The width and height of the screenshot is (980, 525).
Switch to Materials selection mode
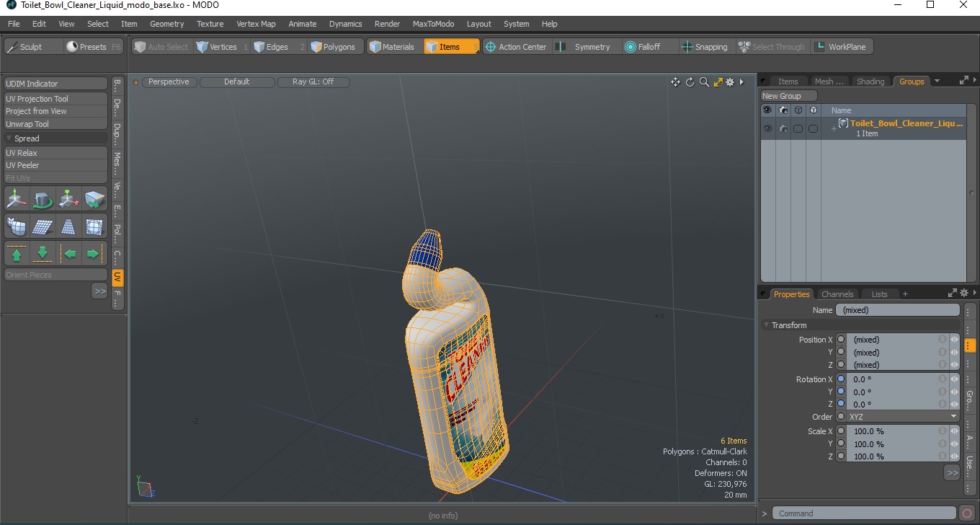point(393,47)
